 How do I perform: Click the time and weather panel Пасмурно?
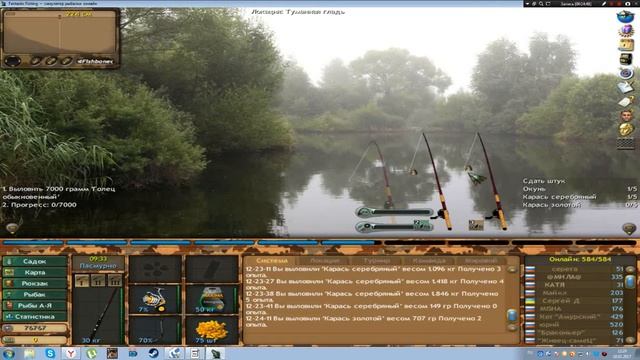pyautogui.click(x=98, y=262)
